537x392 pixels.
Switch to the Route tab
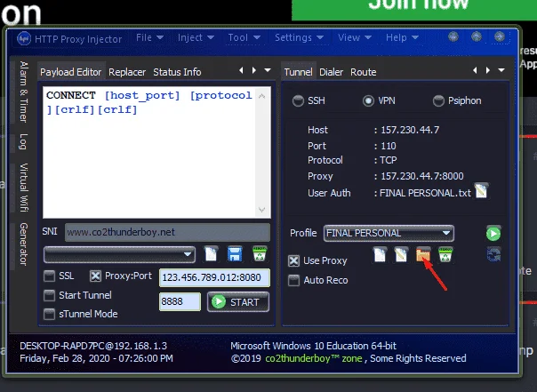coord(363,72)
